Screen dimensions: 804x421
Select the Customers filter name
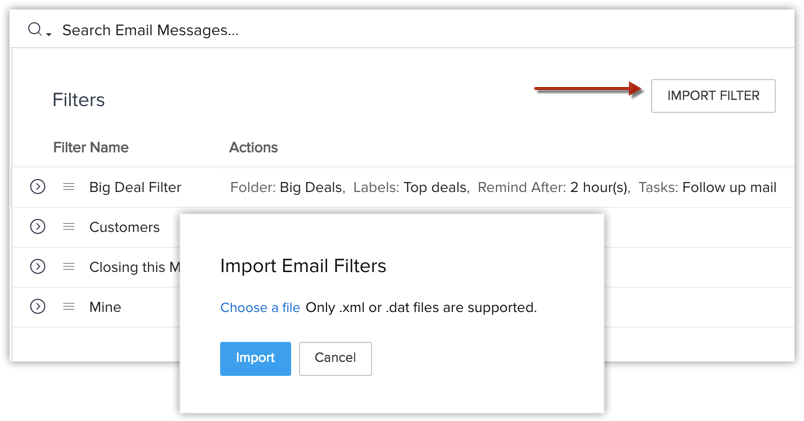(x=124, y=227)
